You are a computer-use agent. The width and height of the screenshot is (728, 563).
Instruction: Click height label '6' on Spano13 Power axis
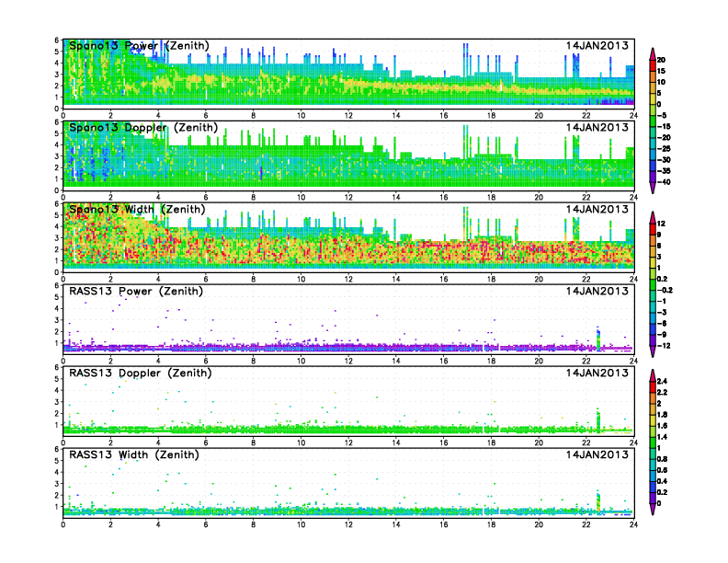coord(57,40)
